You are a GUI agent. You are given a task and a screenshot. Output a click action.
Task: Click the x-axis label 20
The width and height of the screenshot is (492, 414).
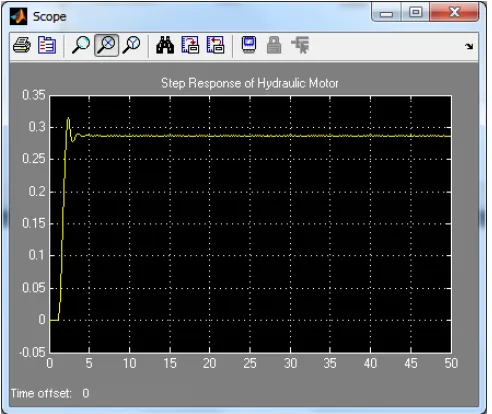(209, 363)
